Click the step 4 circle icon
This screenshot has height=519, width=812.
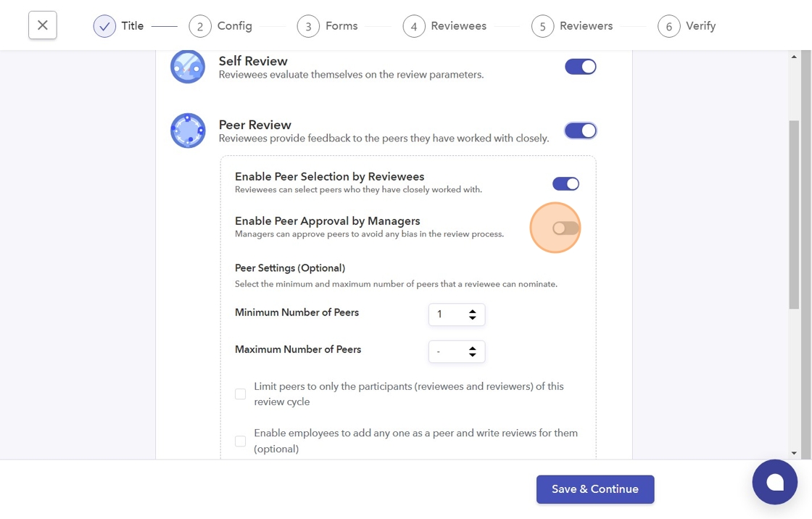pos(414,26)
